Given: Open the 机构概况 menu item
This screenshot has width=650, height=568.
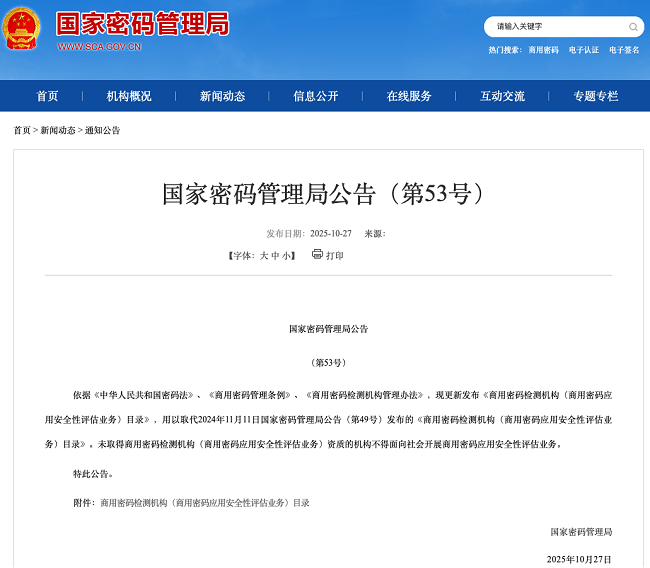Looking at the screenshot, I should (x=129, y=96).
